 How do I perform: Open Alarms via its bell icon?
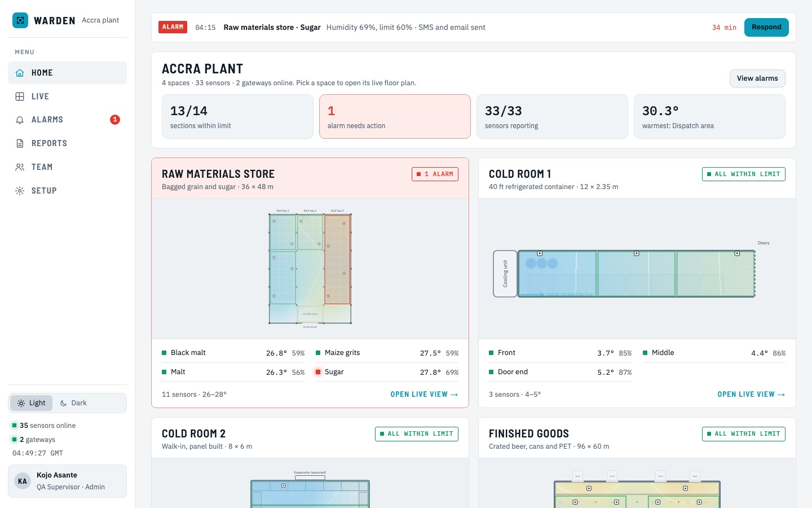coord(20,120)
